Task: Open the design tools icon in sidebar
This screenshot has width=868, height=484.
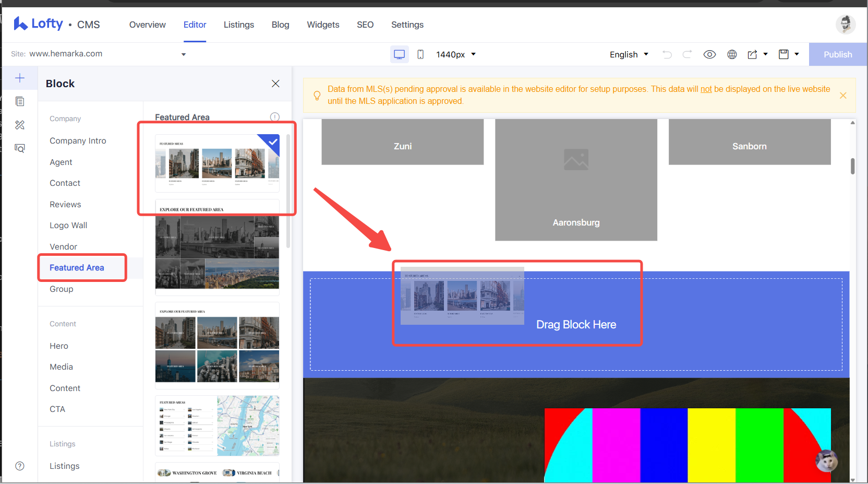Action: [x=20, y=125]
